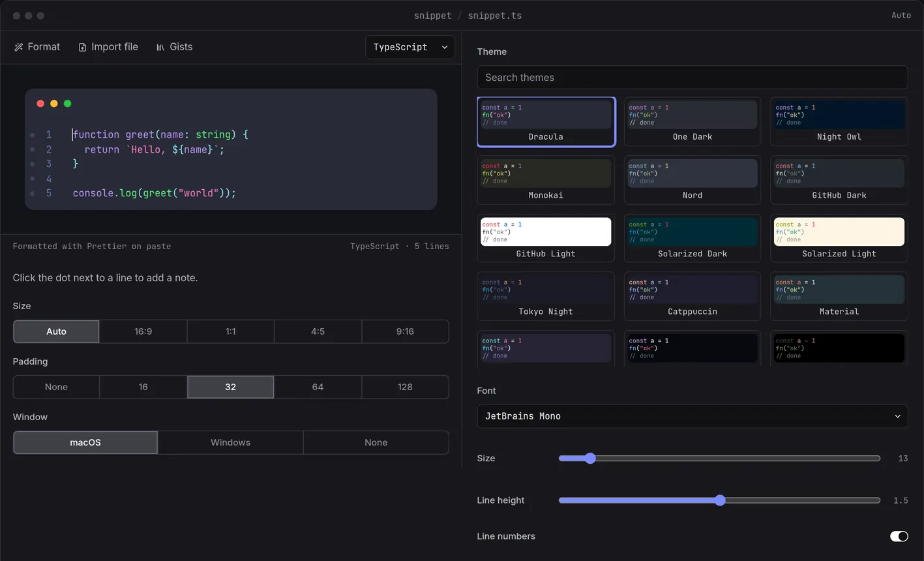Open the TypeScript language dropdown

click(410, 47)
